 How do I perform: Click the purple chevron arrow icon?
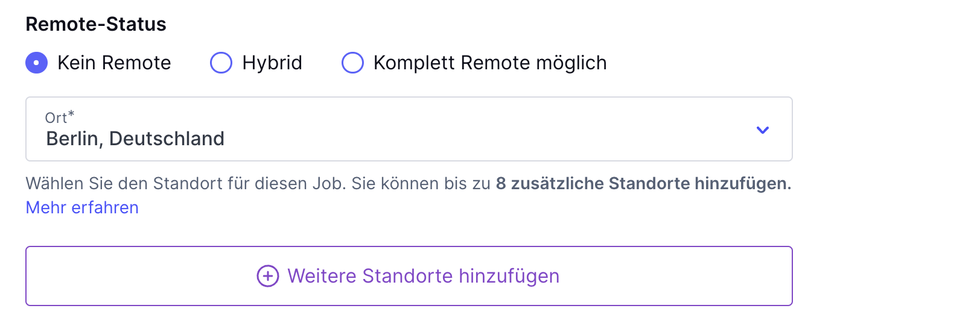pyautogui.click(x=763, y=130)
